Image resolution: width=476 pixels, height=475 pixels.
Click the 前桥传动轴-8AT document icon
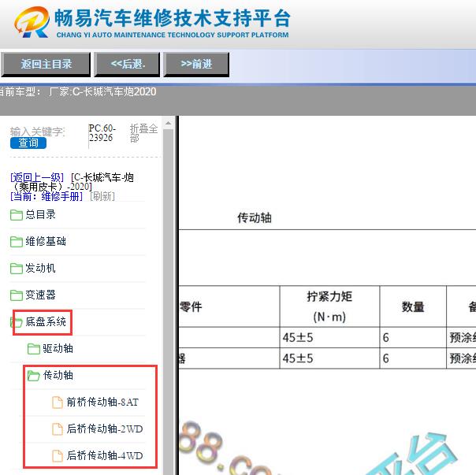[x=58, y=403]
